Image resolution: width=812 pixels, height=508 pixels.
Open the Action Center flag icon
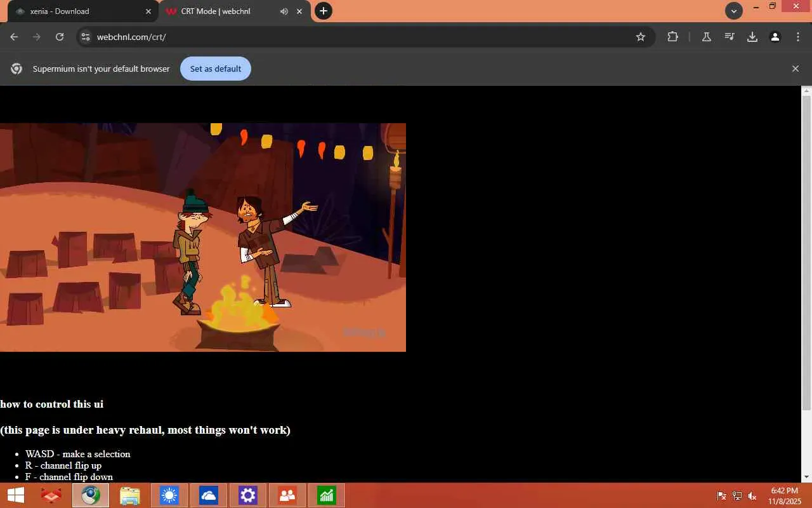[x=721, y=496]
